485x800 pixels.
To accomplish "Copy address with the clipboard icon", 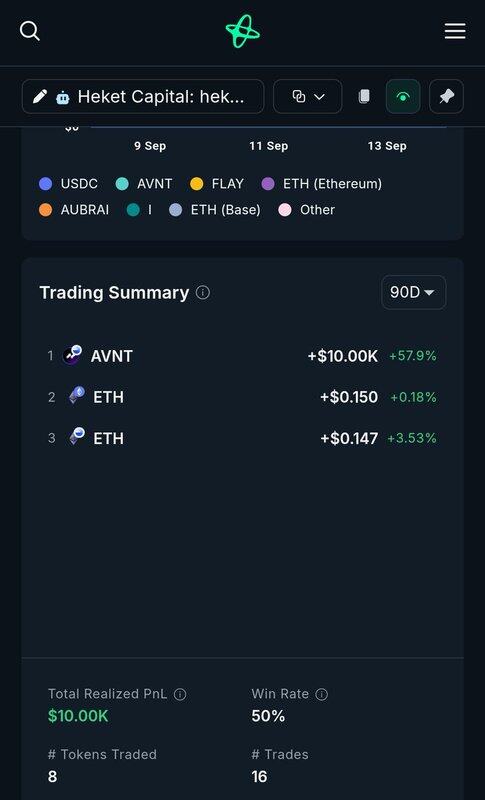I will 364,96.
